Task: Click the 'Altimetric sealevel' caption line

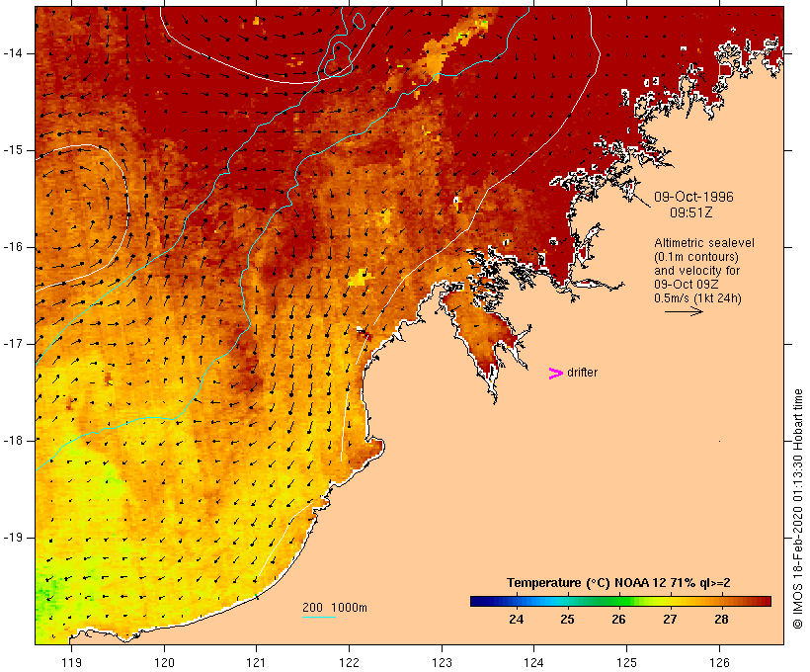Action: click(x=704, y=243)
